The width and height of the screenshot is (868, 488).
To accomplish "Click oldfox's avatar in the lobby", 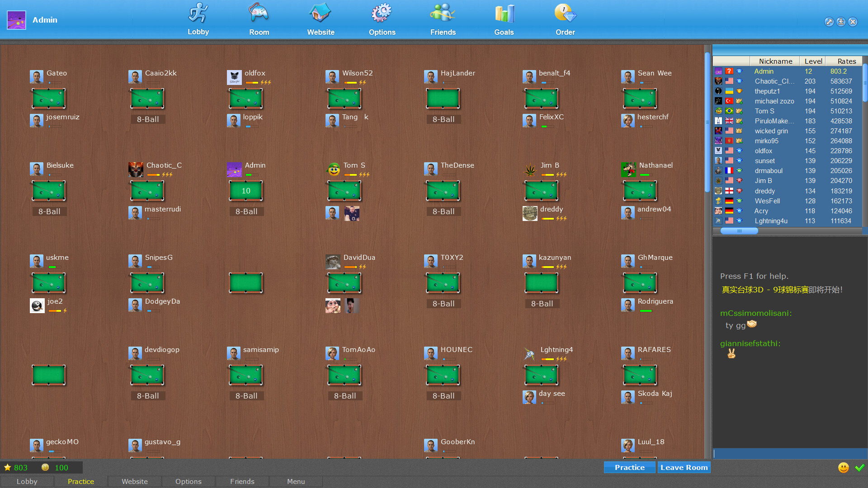I will point(234,77).
